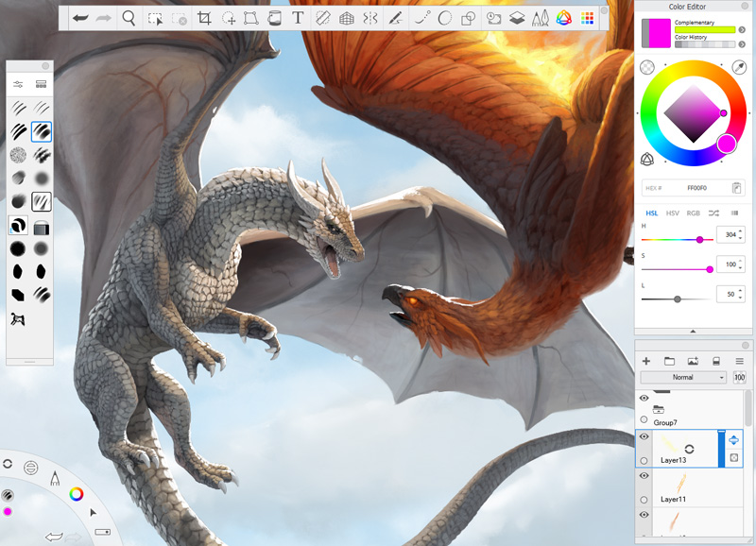Open the Layer Editor stack icon
Screen dimensions: 756x546
tap(517, 19)
